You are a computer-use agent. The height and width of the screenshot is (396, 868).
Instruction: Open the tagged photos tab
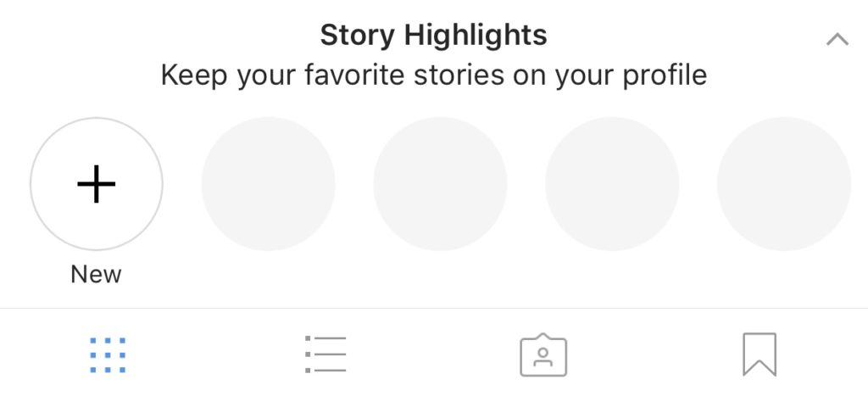543,354
